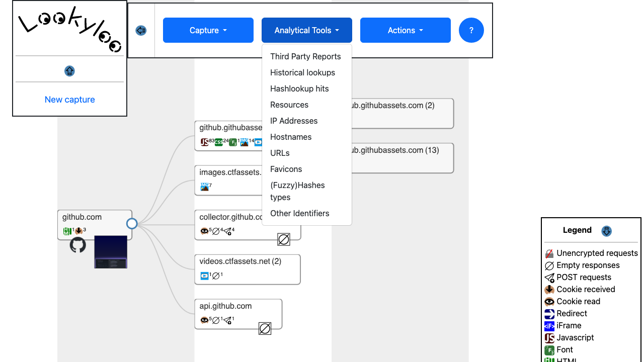Click the Unencrypted requests legend entry
644x362 pixels.
tap(591, 253)
